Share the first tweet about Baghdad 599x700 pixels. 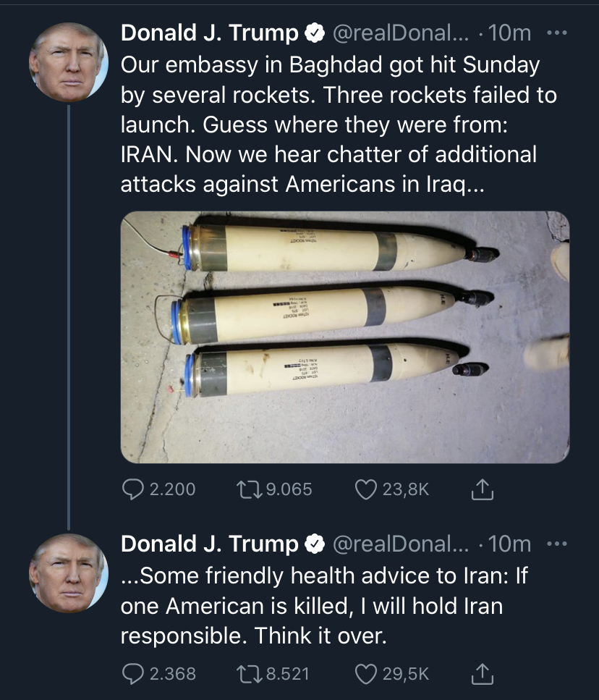(x=482, y=490)
